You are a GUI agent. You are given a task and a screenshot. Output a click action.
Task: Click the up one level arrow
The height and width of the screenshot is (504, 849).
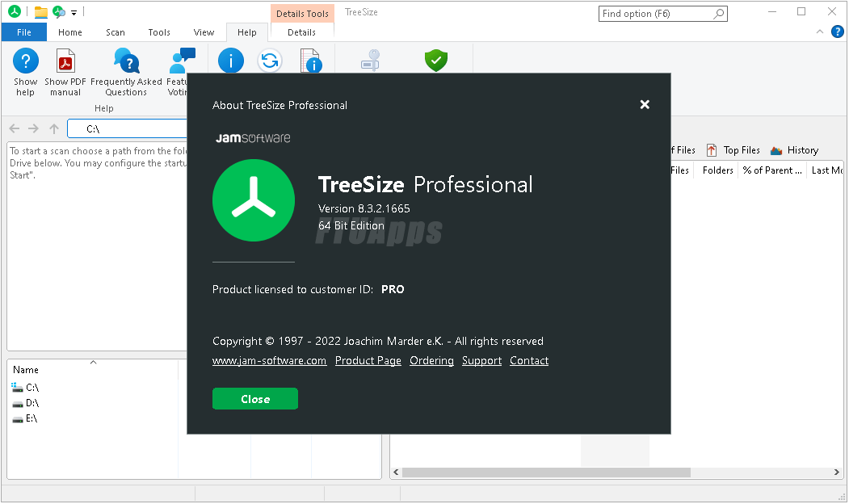pos(53,128)
